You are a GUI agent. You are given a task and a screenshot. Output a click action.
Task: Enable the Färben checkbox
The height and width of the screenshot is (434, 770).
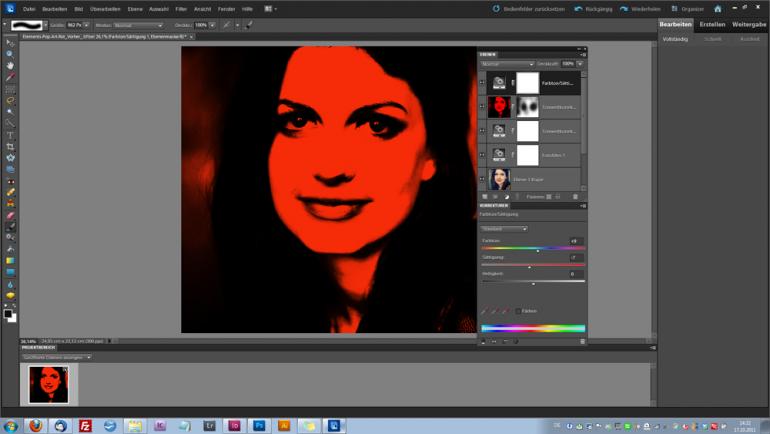click(x=518, y=311)
